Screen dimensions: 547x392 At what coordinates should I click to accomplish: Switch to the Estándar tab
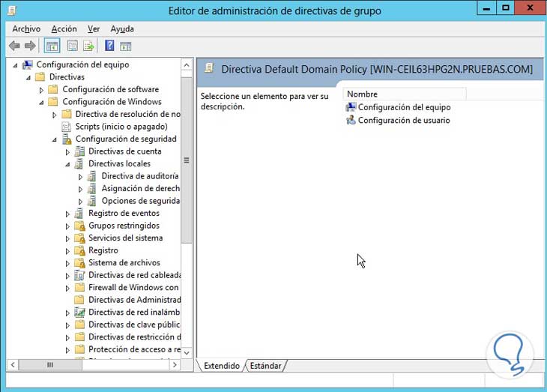[x=265, y=366]
